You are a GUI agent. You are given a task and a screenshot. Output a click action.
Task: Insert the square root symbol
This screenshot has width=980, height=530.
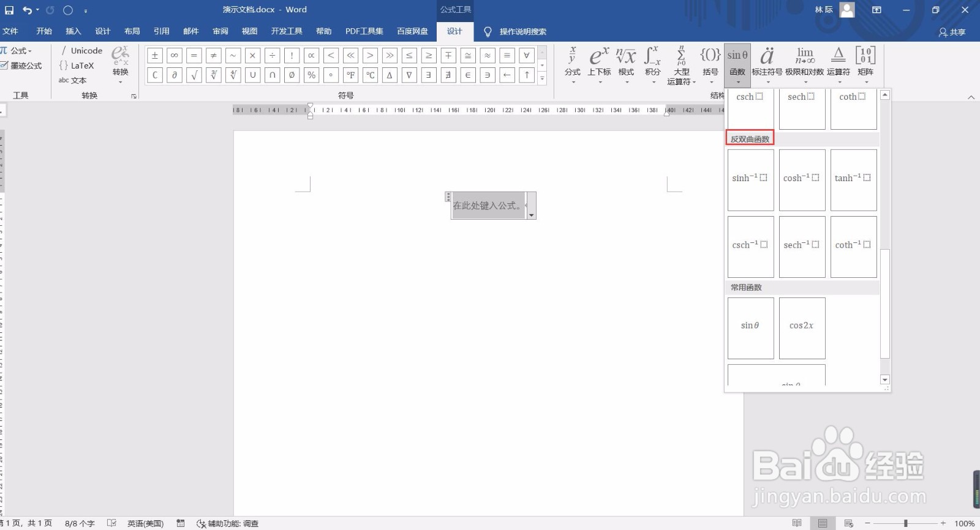[194, 75]
